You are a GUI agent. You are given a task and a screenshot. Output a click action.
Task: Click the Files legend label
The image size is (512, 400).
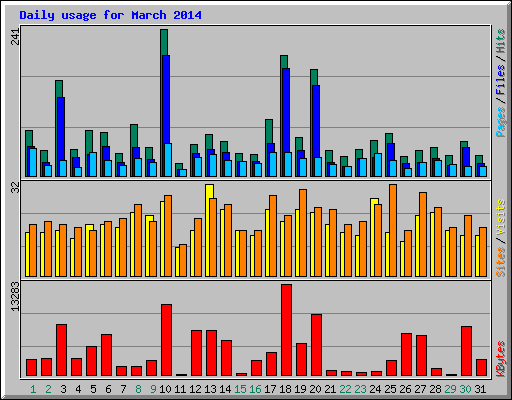tap(501, 79)
